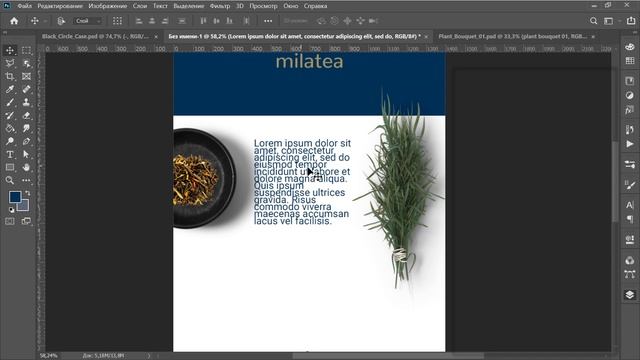The image size is (640, 360).
Task: Select the Eraser tool
Action: (26, 116)
